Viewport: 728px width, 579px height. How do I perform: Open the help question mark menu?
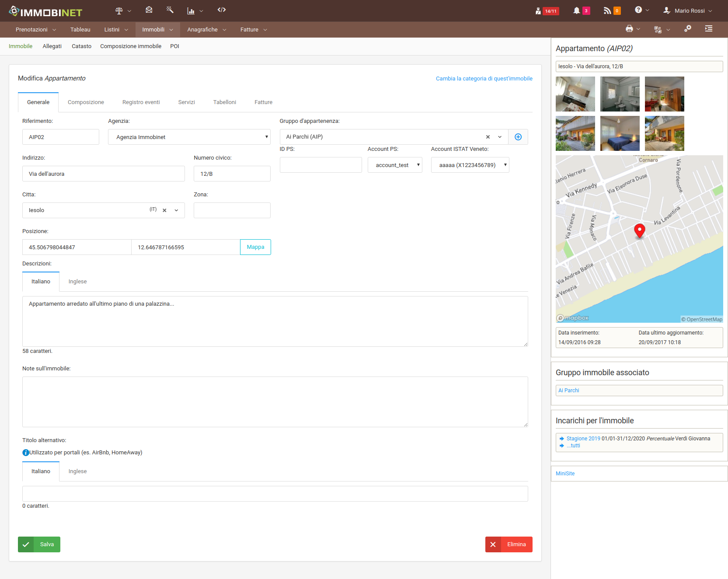tap(642, 10)
